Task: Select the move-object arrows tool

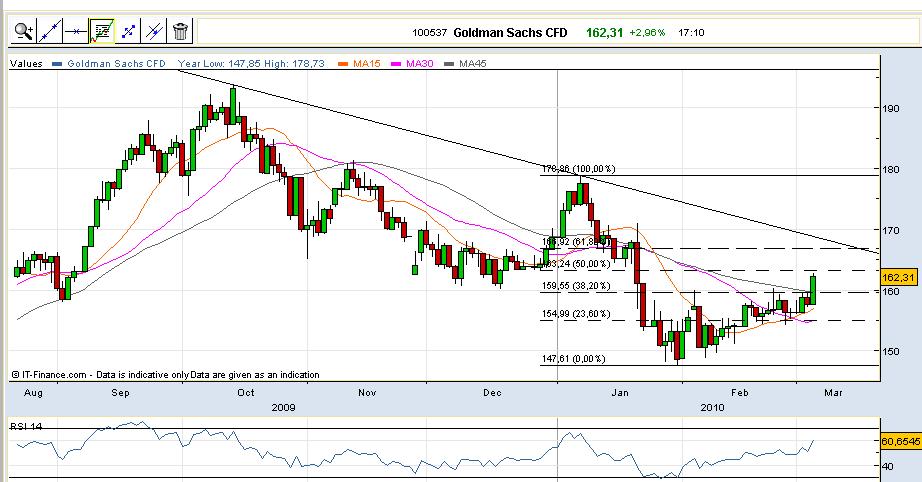Action: click(x=128, y=31)
